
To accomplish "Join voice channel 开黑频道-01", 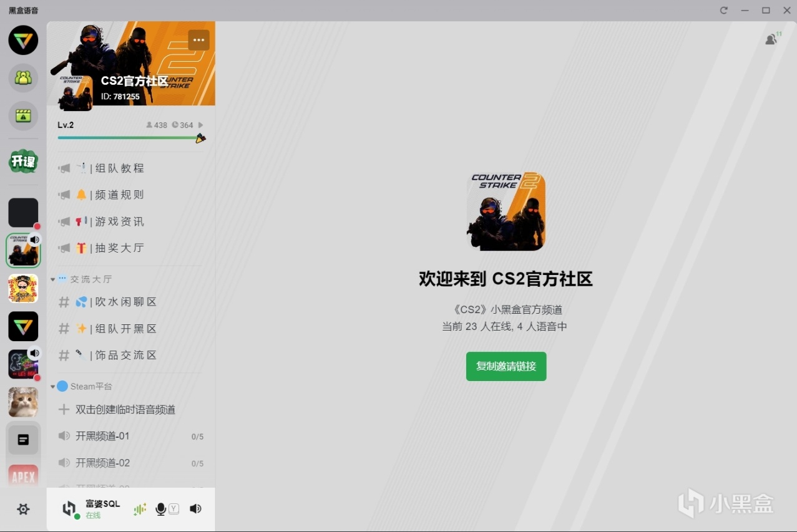I will (x=131, y=436).
